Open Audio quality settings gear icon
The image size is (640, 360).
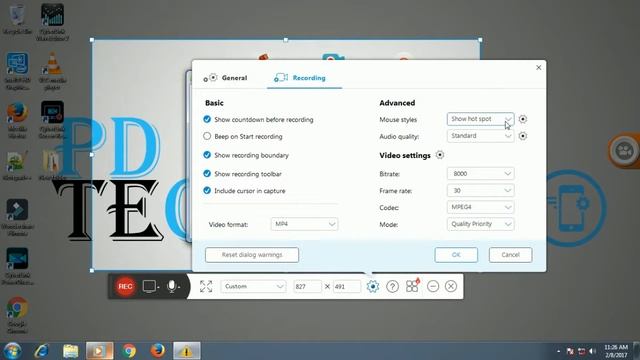coord(523,136)
